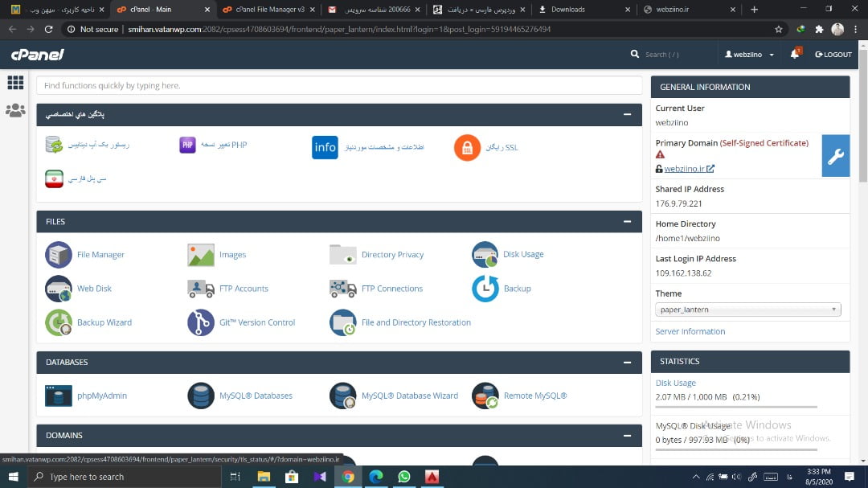The image size is (868, 488).
Task: Switch to the cPanel File Manager v3 tab
Action: pyautogui.click(x=269, y=10)
